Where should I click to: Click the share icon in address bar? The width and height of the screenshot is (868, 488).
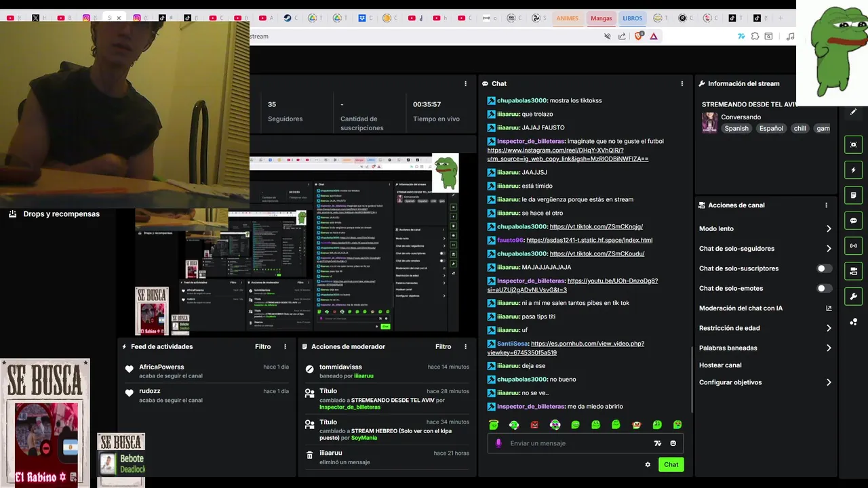(x=622, y=37)
